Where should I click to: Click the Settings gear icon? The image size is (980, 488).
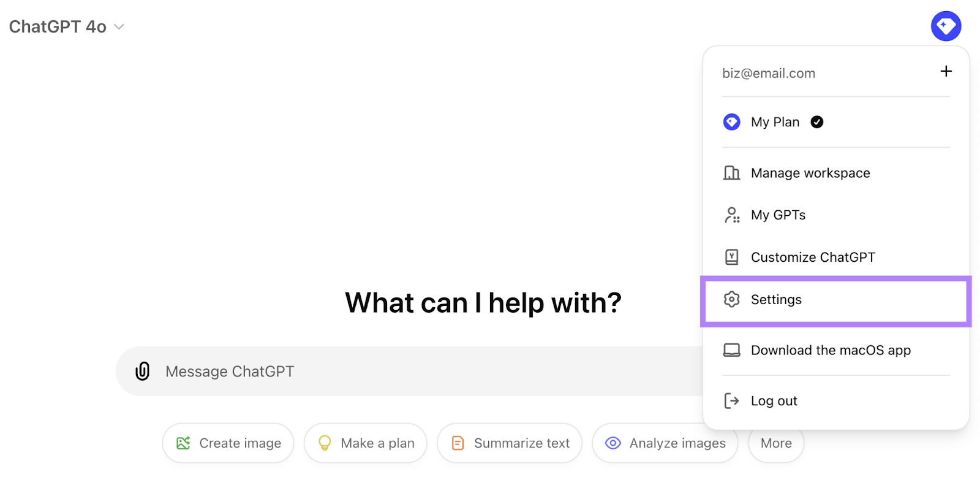(731, 300)
